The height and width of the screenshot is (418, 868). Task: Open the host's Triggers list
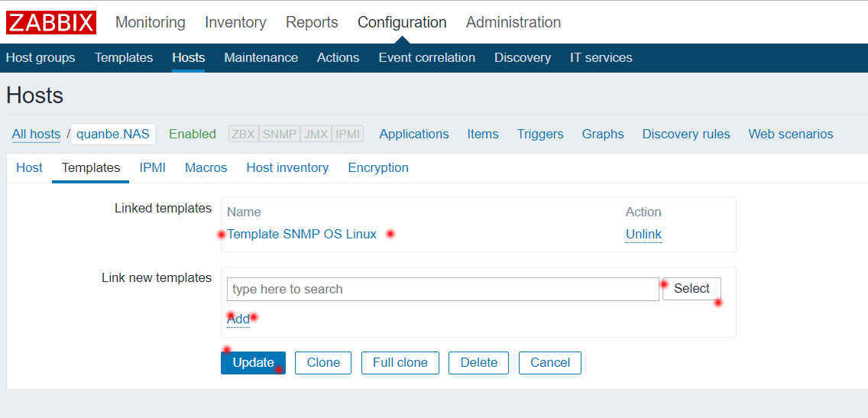540,134
